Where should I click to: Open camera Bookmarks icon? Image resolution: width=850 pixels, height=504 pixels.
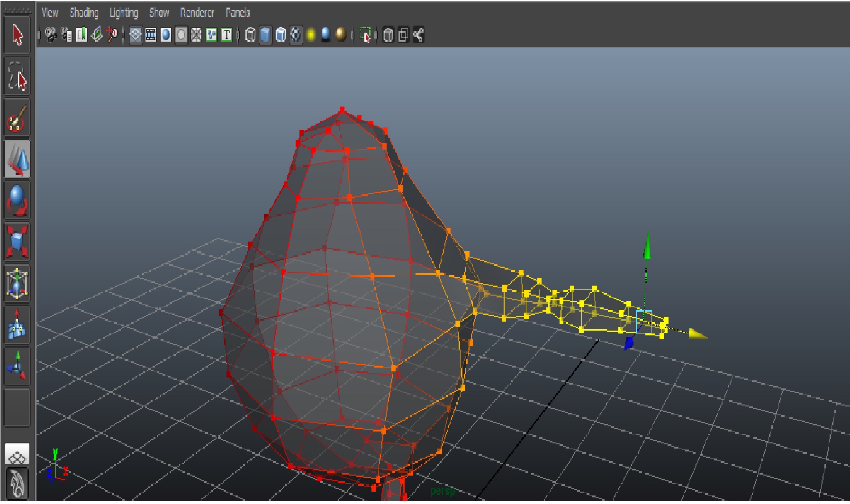(x=82, y=35)
